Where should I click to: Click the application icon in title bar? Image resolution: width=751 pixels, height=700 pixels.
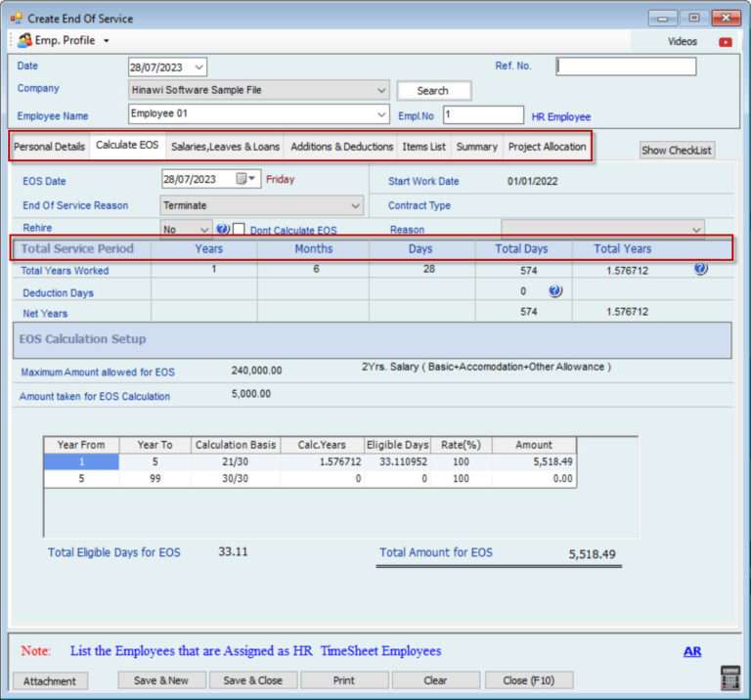(17, 18)
